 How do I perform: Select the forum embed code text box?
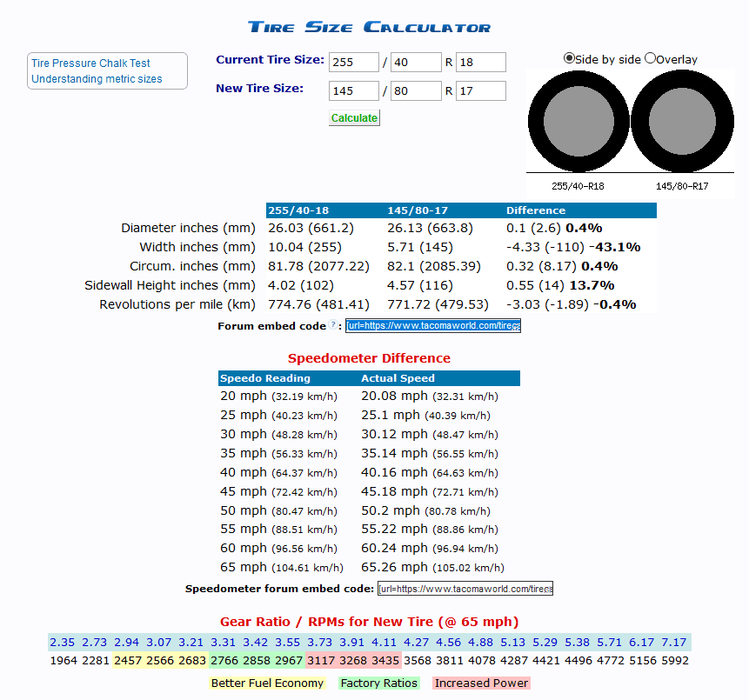click(433, 325)
